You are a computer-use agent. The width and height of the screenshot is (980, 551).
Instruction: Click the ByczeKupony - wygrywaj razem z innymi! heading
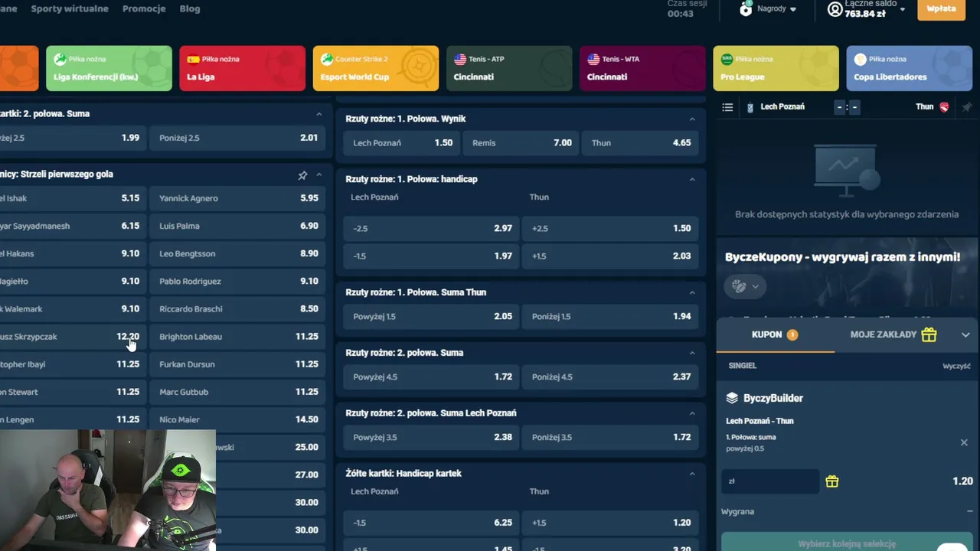coord(842,257)
